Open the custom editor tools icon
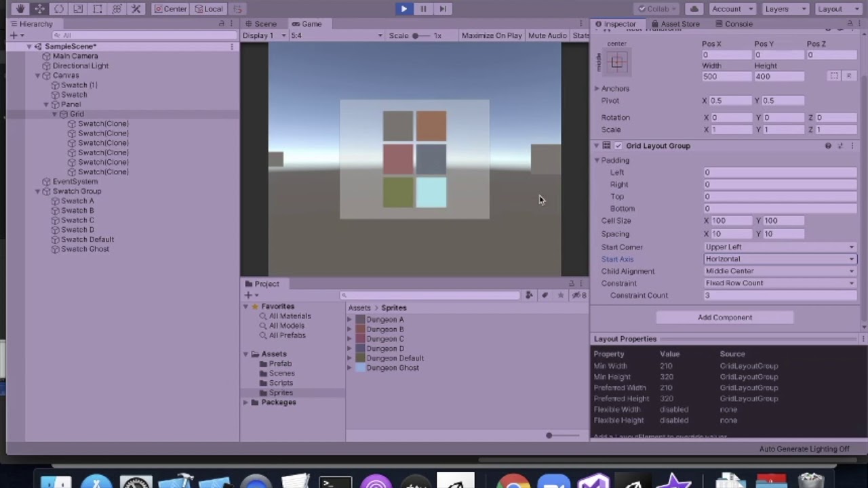 pos(136,9)
